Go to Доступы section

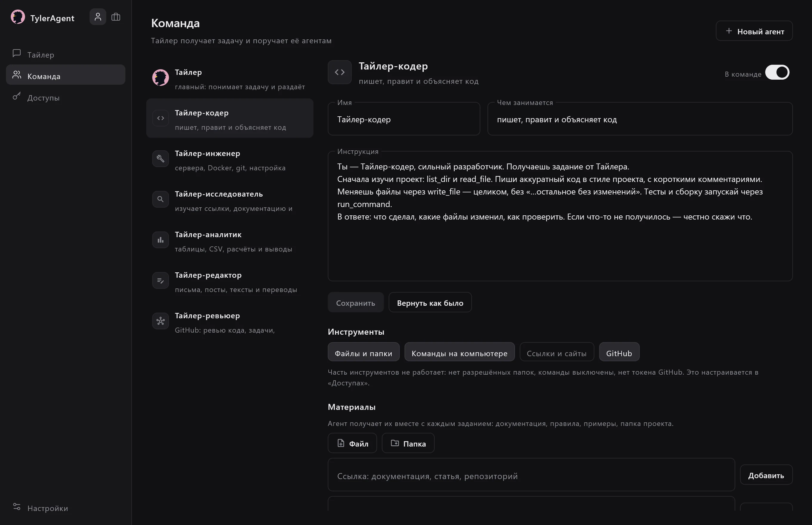[65, 98]
